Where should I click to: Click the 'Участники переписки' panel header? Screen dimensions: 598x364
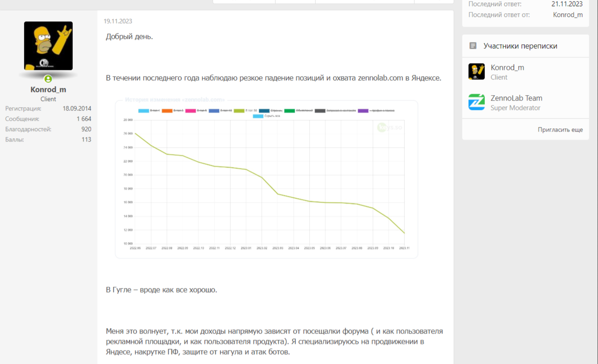click(x=520, y=46)
